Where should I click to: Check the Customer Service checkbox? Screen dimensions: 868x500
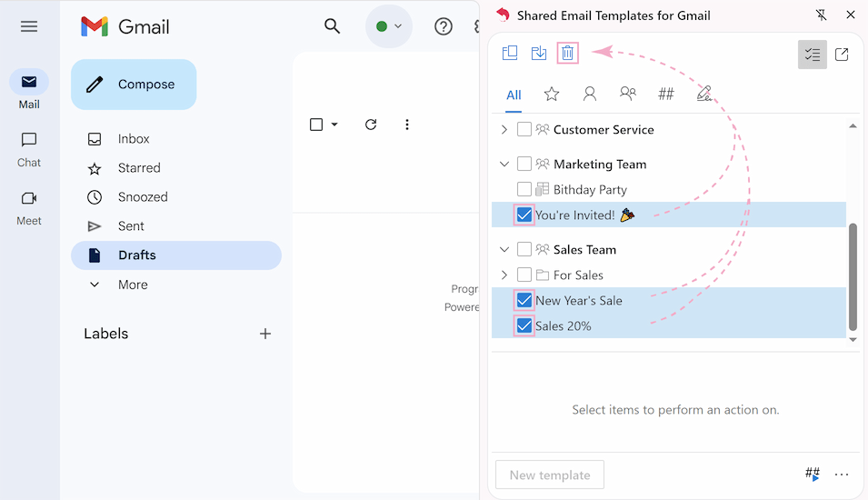(524, 130)
